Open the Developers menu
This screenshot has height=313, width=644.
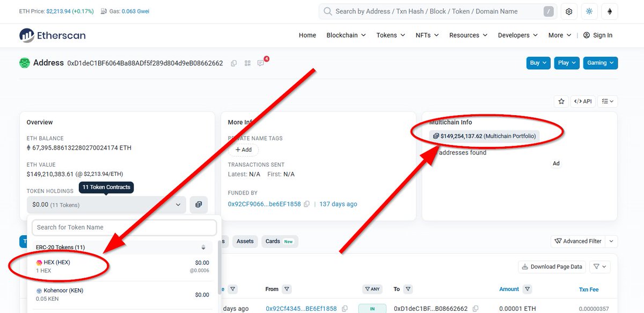[518, 35]
